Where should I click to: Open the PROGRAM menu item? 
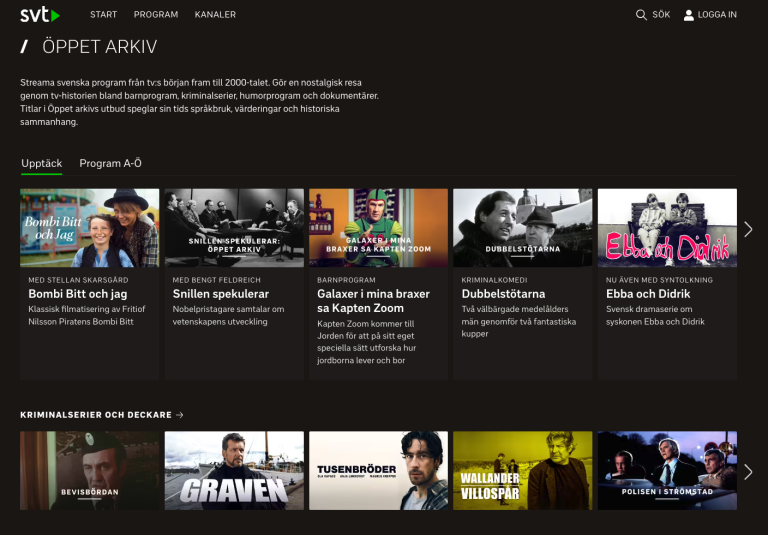tap(156, 15)
